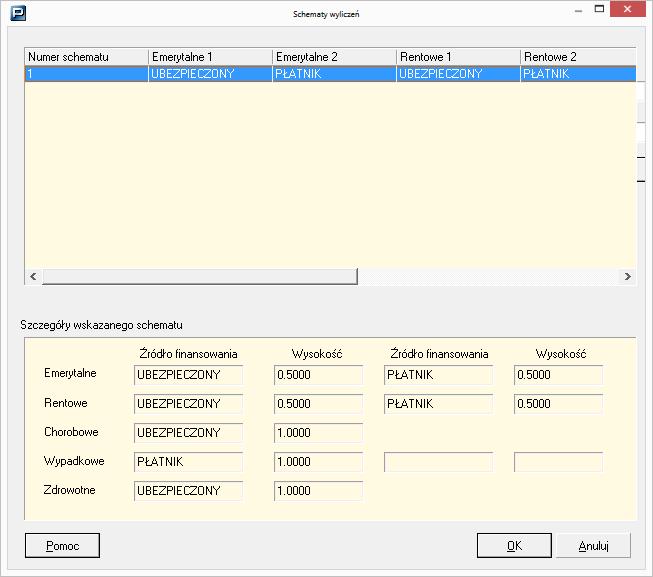Click the Emerytalne 2 column header

[334, 57]
